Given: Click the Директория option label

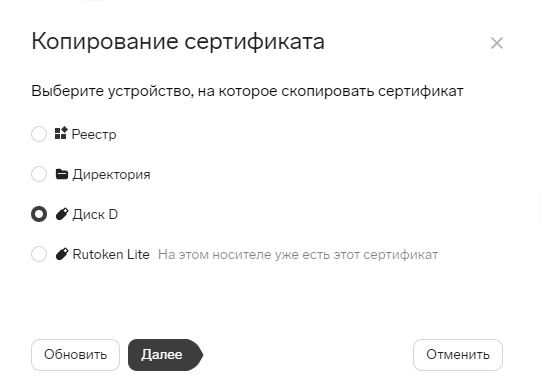Looking at the screenshot, I should pyautogui.click(x=111, y=175).
